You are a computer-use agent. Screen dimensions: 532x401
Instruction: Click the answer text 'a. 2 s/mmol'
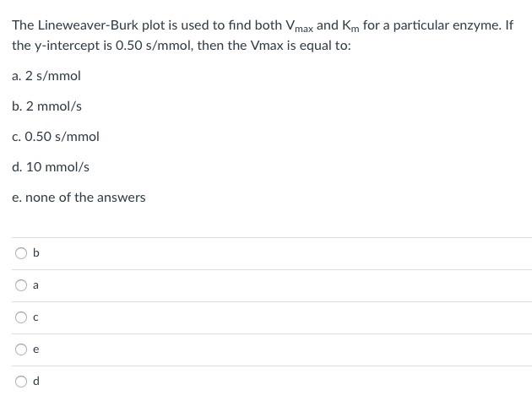[46, 76]
